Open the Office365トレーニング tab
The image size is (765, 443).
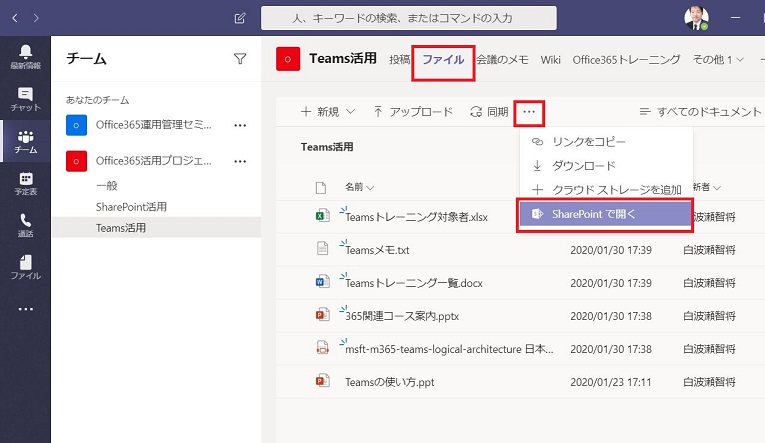626,60
